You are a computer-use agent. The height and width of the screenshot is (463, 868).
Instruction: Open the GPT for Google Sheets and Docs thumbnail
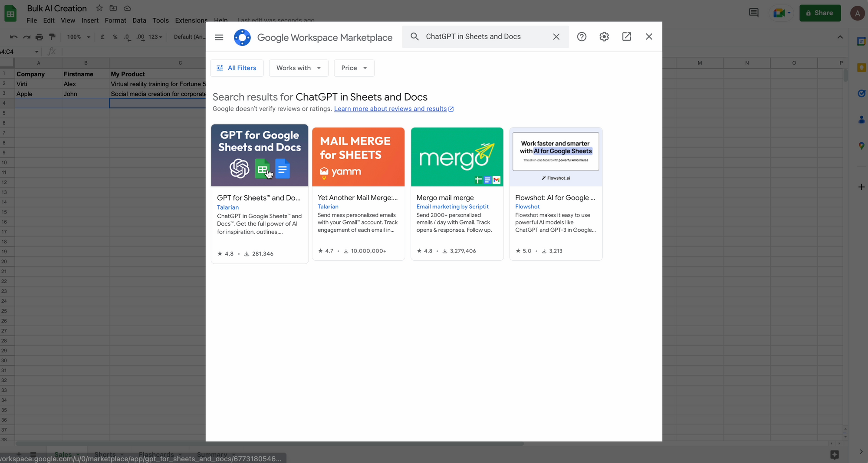pos(260,155)
